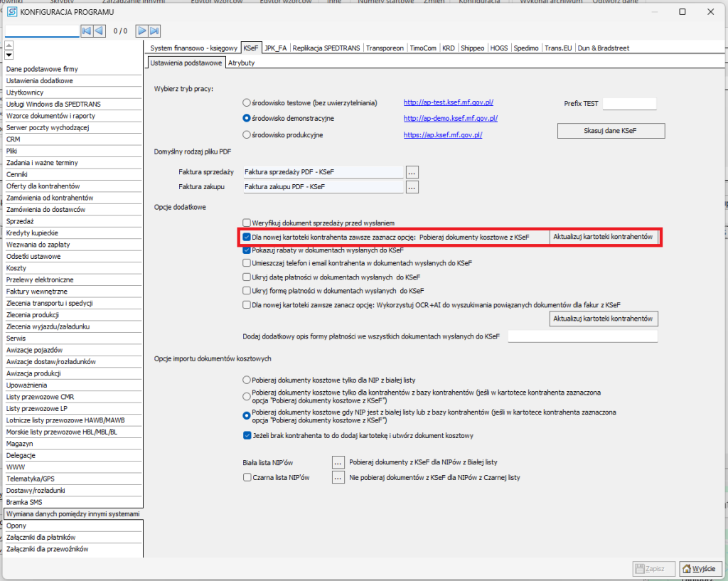Select środowisko produkcyjne radio option
This screenshot has height=581, width=728.
point(247,134)
